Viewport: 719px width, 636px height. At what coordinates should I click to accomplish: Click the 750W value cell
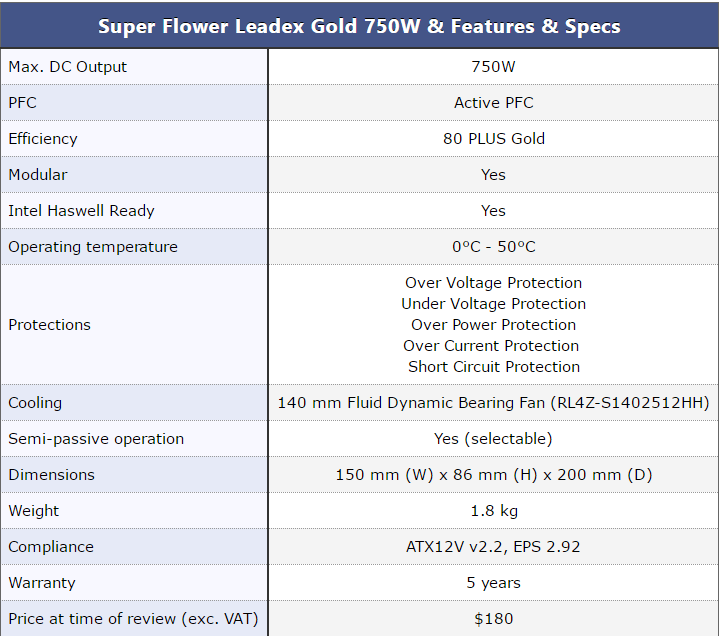[493, 67]
